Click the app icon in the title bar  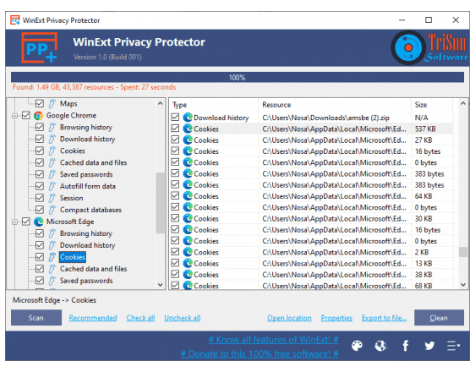click(15, 20)
